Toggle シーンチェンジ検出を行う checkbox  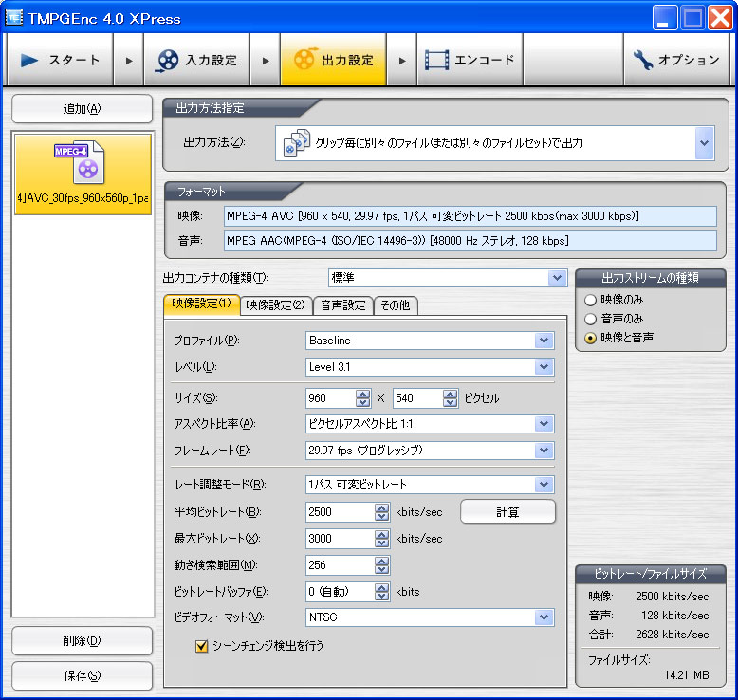[201, 646]
